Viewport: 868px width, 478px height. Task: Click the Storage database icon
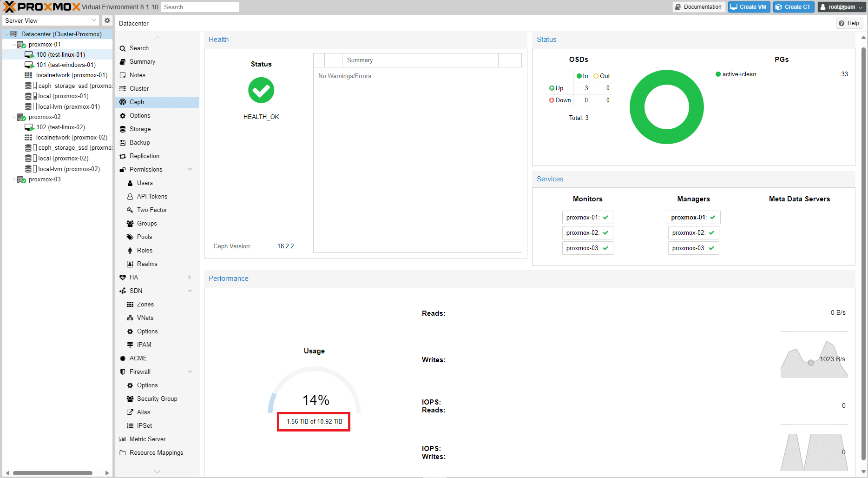tap(123, 129)
